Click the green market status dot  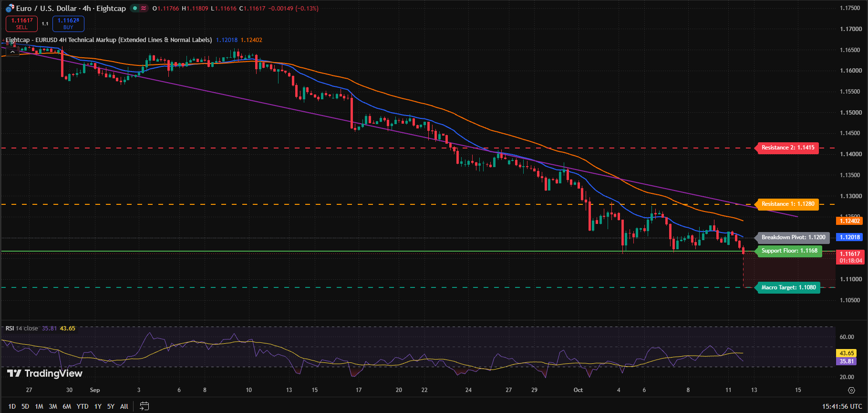pyautogui.click(x=135, y=8)
